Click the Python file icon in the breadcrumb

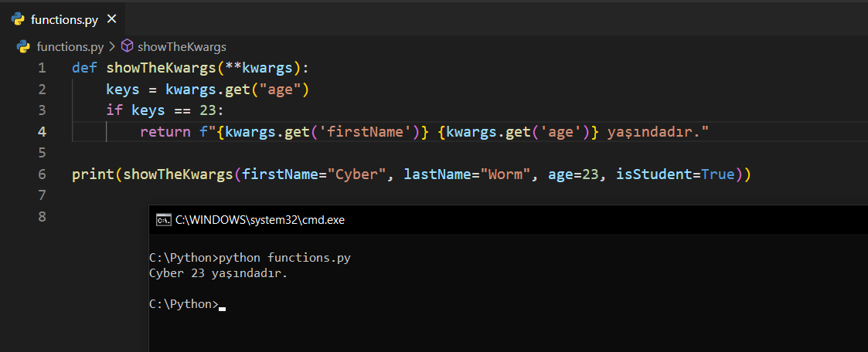[x=23, y=46]
